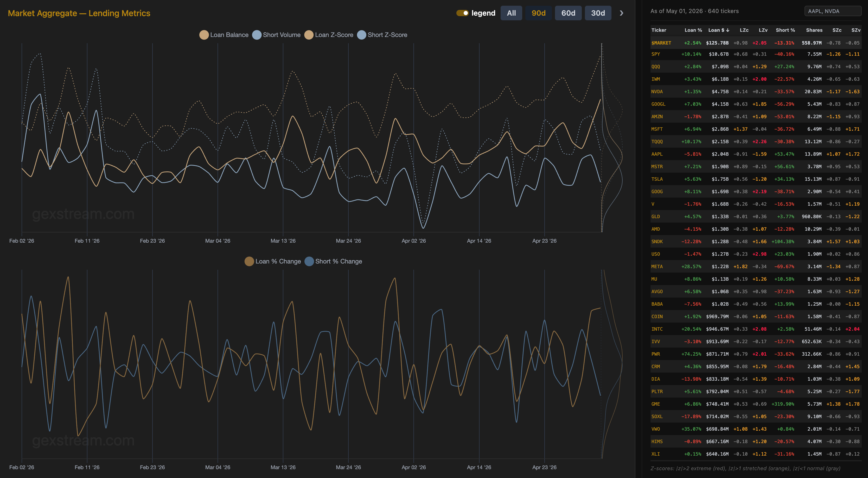This screenshot has width=868, height=478.
Task: Sort the table by LZc column
Action: click(744, 30)
